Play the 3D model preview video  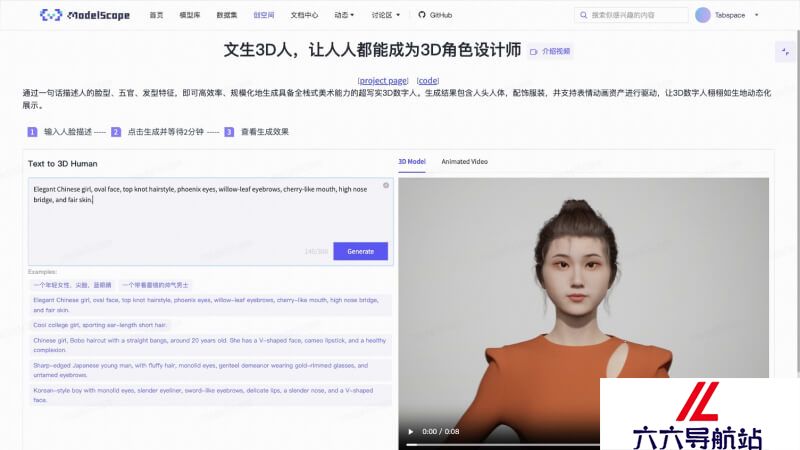(411, 432)
